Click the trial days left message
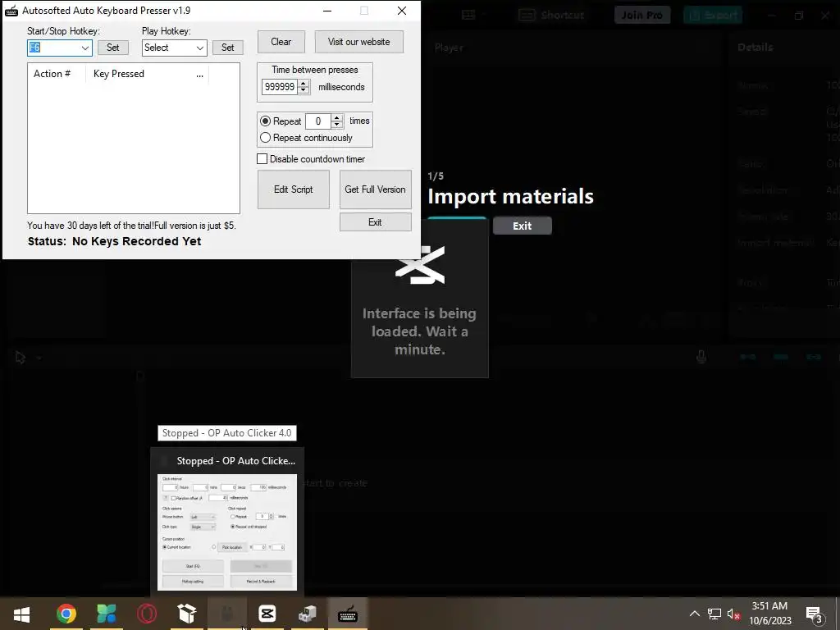840x630 pixels. tap(132, 226)
